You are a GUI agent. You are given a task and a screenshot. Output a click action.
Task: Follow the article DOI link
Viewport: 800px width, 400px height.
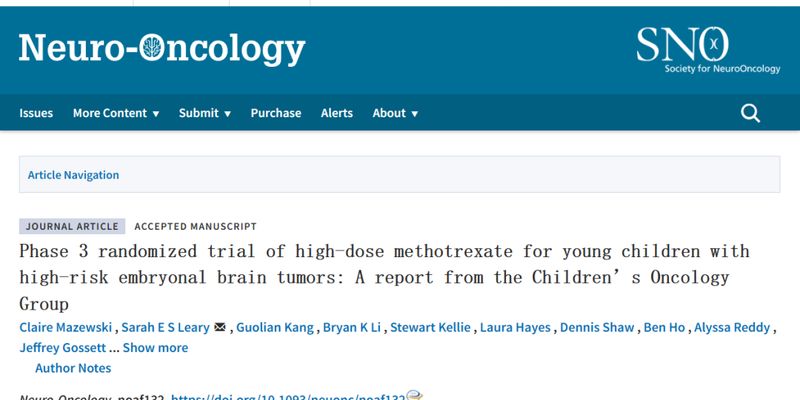point(288,396)
